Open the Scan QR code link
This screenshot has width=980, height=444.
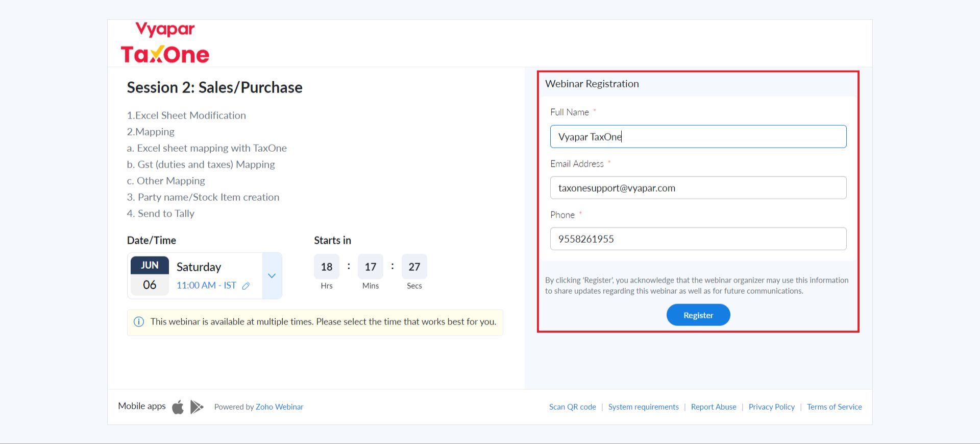573,407
